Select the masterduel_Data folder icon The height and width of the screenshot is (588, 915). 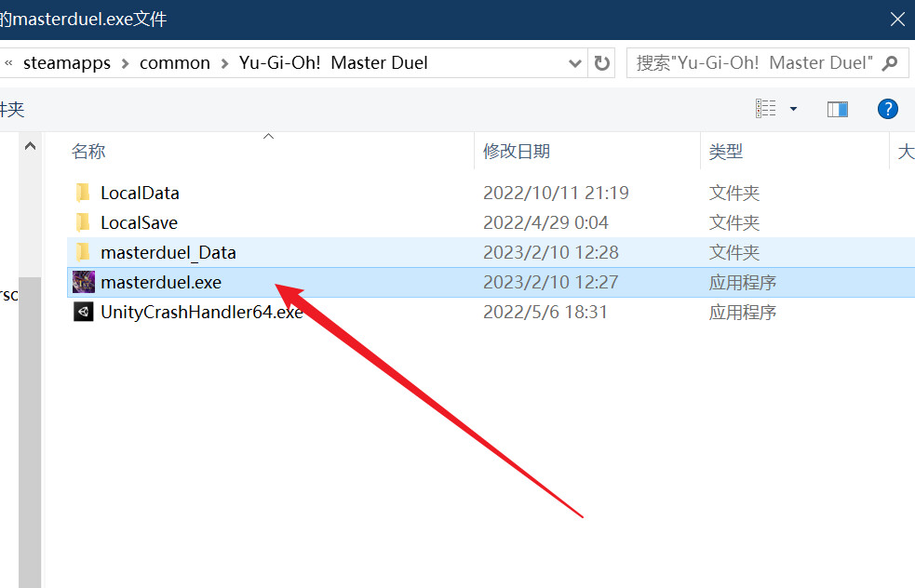[83, 252]
